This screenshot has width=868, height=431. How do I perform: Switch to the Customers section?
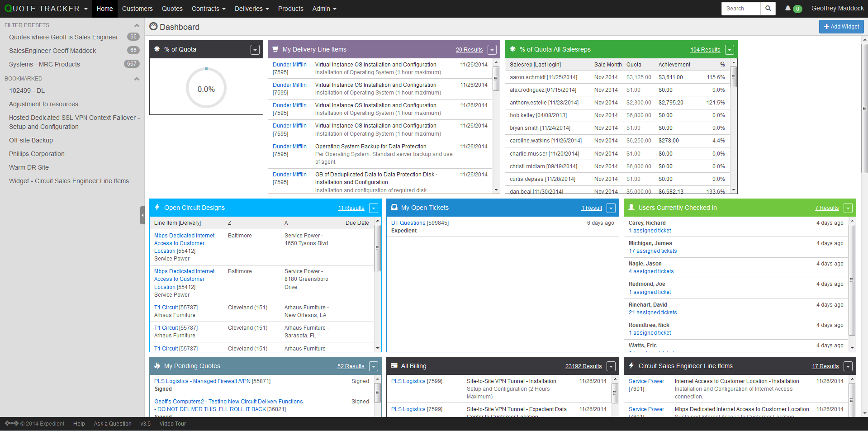(x=137, y=9)
